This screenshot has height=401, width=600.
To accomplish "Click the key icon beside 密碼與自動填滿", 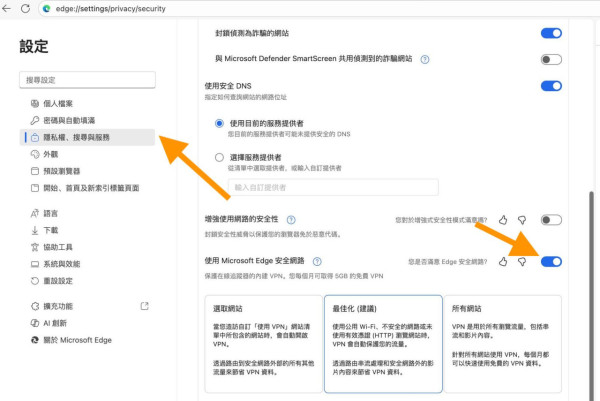I will pyautogui.click(x=35, y=120).
